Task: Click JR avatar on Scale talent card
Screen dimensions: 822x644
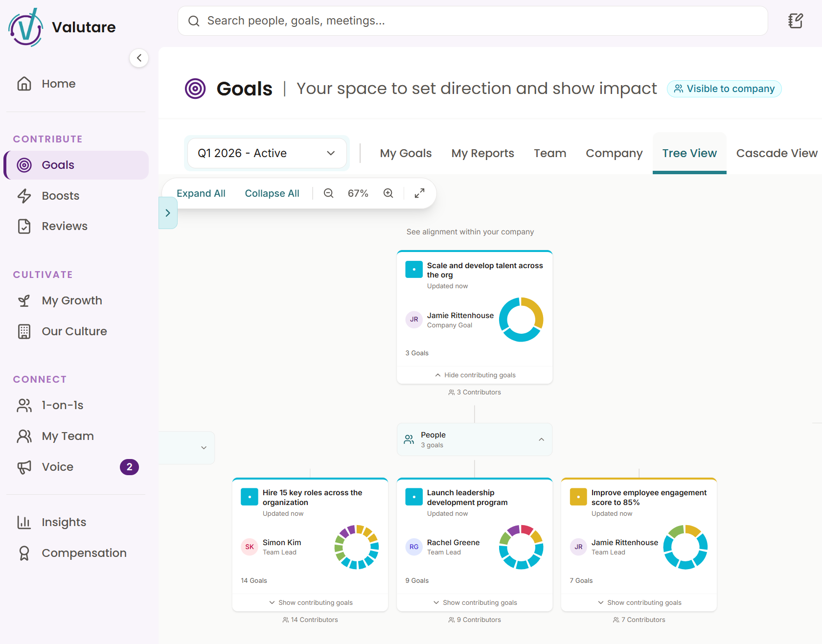Action: click(414, 320)
